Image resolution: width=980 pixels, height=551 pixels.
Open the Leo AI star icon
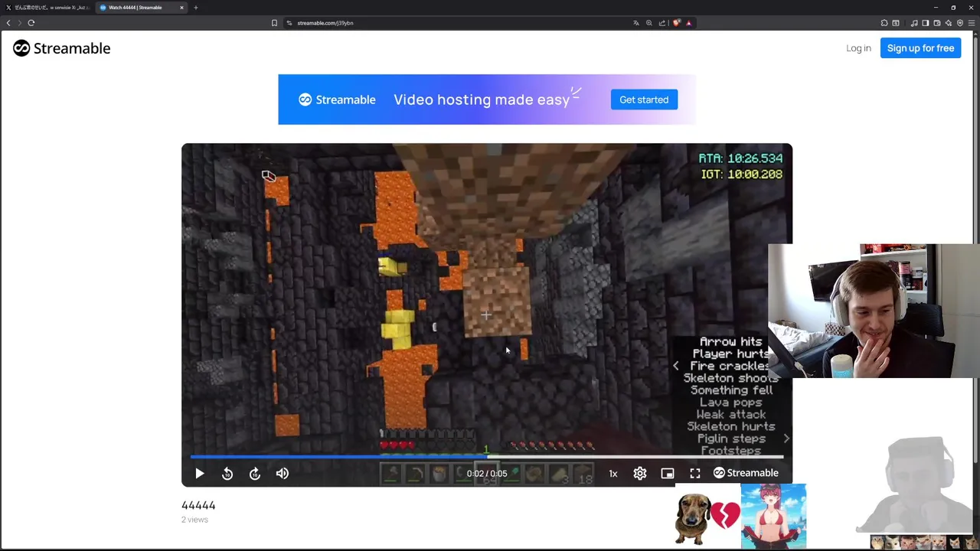[948, 23]
